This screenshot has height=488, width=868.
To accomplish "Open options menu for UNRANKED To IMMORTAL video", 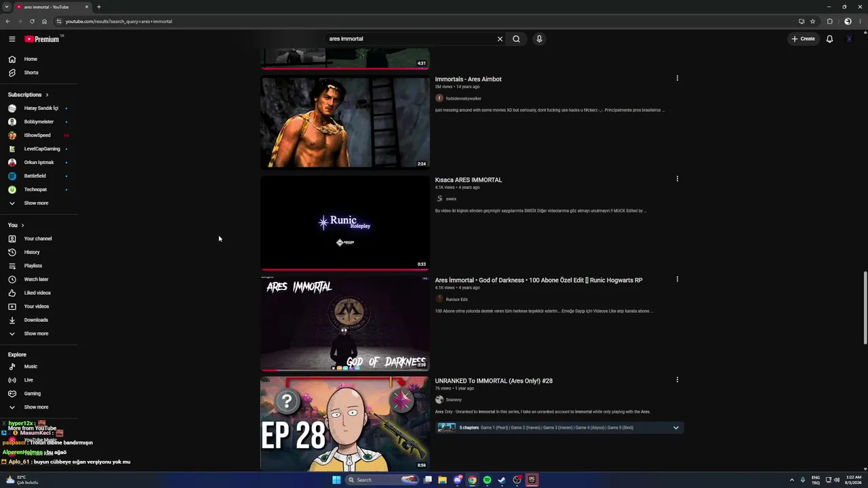I will (x=677, y=380).
